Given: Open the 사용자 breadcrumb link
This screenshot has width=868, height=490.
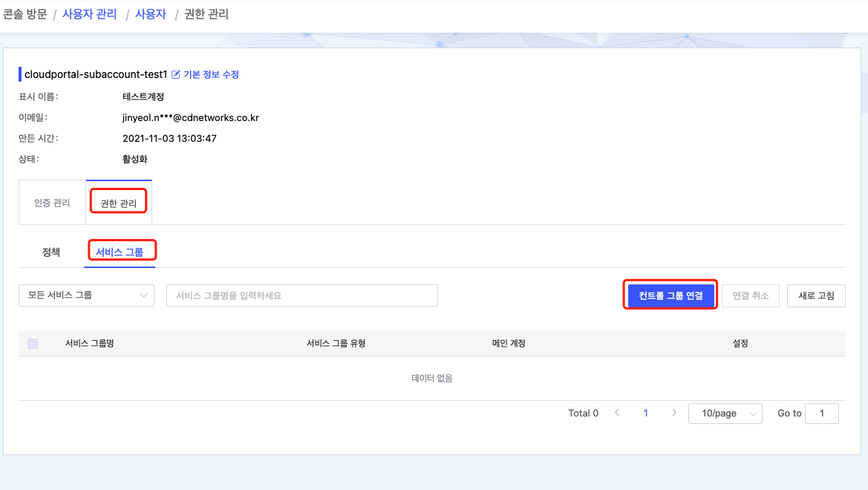Looking at the screenshot, I should 151,13.
